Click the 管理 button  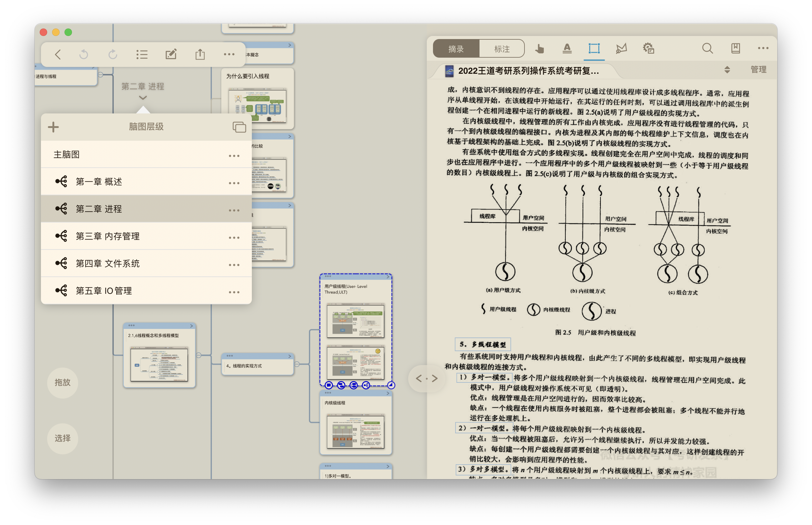[758, 69]
